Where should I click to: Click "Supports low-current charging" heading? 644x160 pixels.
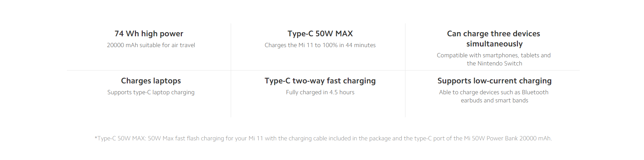click(x=494, y=81)
